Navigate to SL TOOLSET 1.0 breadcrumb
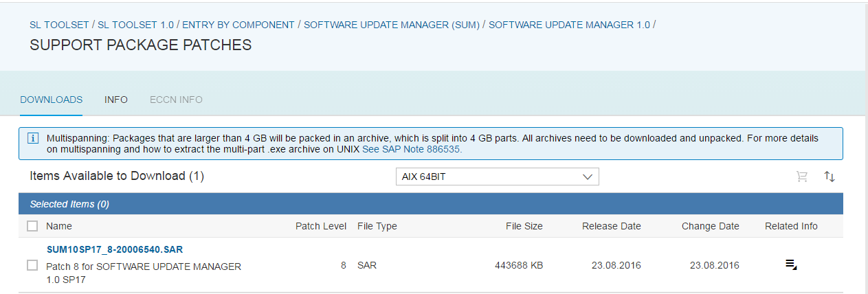 (135, 25)
